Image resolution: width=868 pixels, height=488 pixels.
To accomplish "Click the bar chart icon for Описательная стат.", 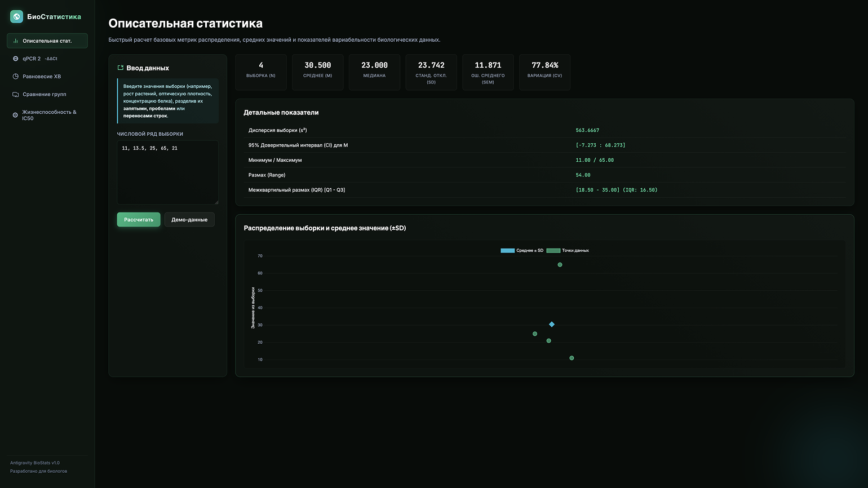I will pyautogui.click(x=16, y=41).
